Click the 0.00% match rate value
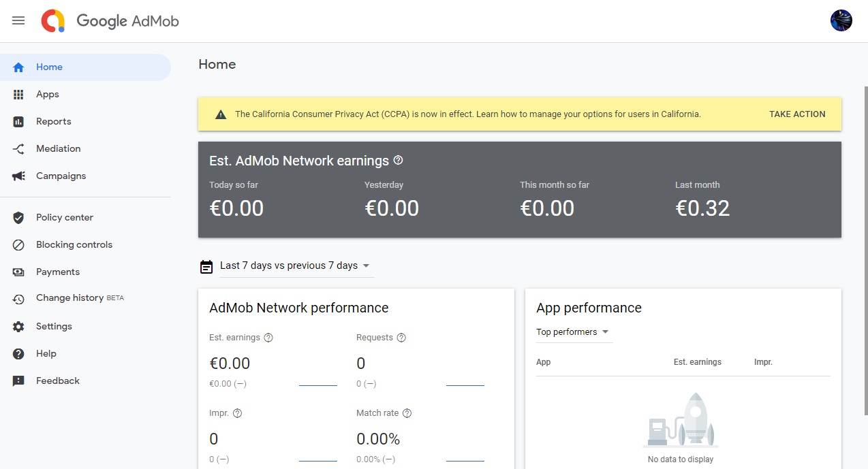This screenshot has width=868, height=469. point(378,439)
